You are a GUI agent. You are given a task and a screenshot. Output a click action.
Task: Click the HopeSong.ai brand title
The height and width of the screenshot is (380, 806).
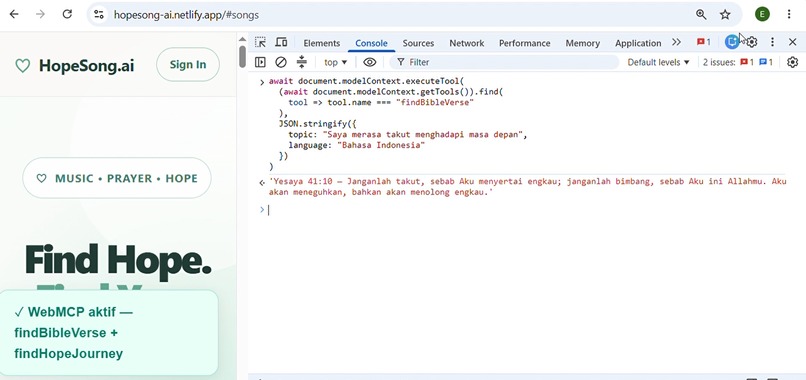tap(87, 65)
